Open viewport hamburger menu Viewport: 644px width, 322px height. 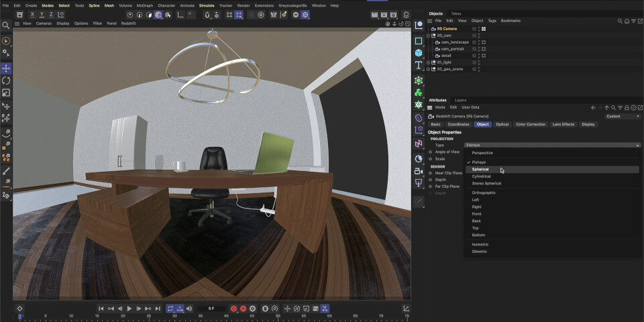[x=17, y=23]
